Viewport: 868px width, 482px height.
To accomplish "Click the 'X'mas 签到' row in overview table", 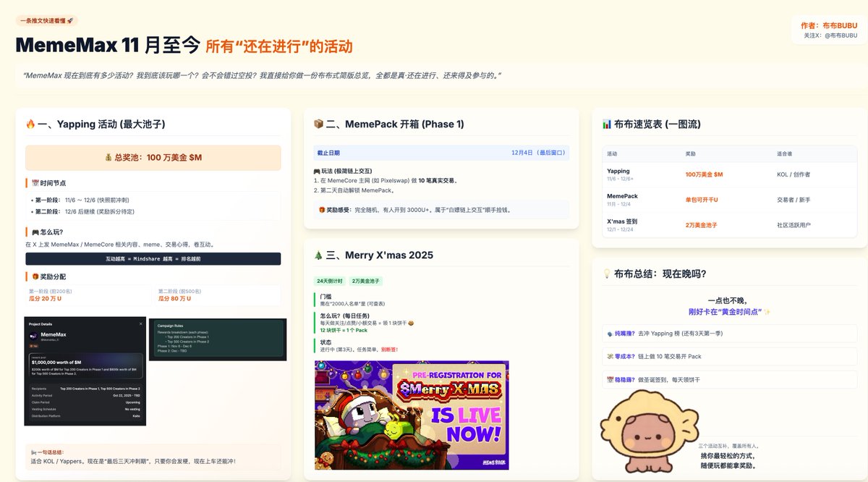I will 729,225.
